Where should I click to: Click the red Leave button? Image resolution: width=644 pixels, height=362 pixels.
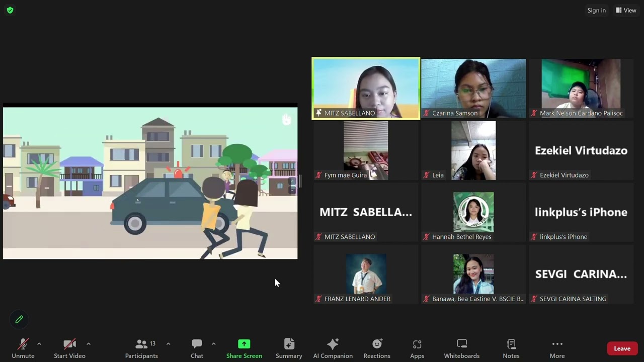pos(622,348)
